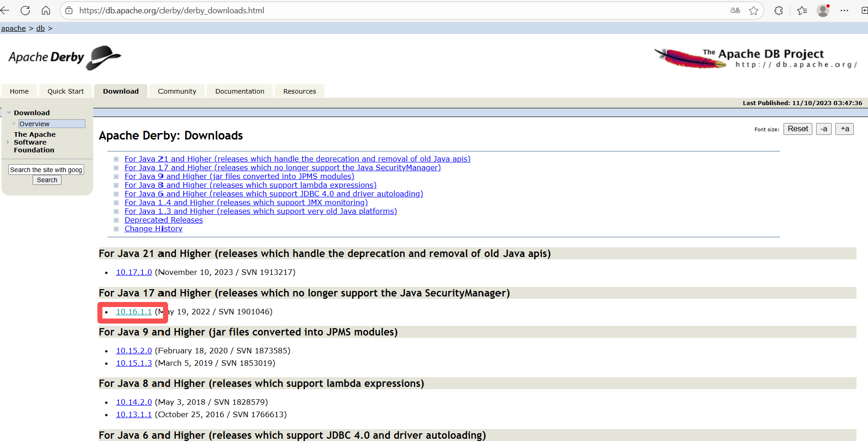Reload the page with refresh icon
868x447 pixels.
(25, 10)
